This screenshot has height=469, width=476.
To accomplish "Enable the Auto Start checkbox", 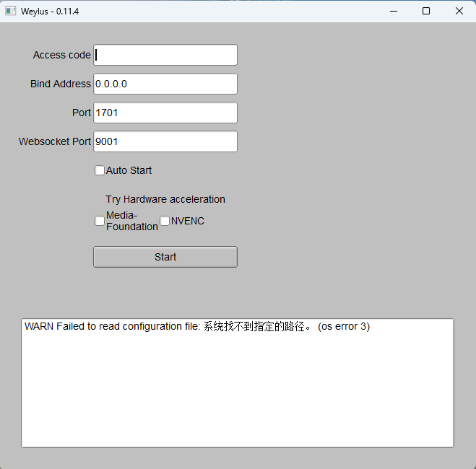I will [100, 170].
